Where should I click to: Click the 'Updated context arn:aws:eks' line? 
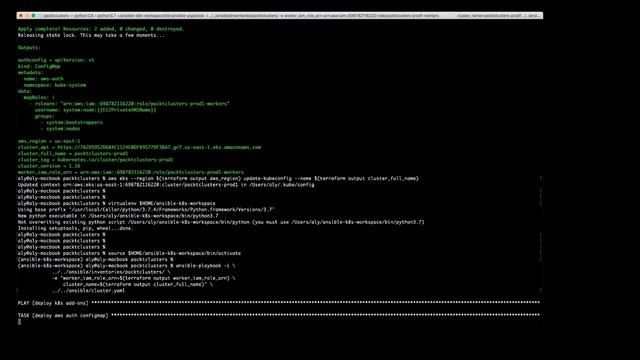pos(166,184)
